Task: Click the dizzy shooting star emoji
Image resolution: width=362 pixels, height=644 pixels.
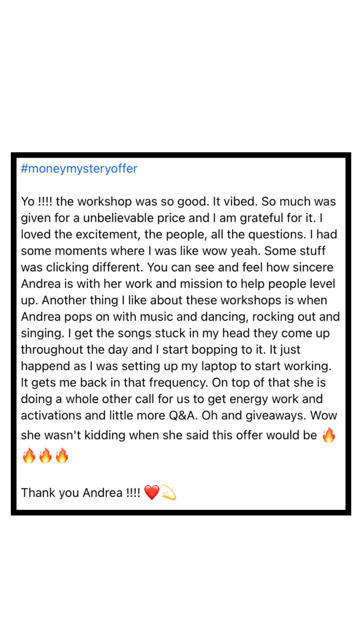Action: [x=168, y=493]
